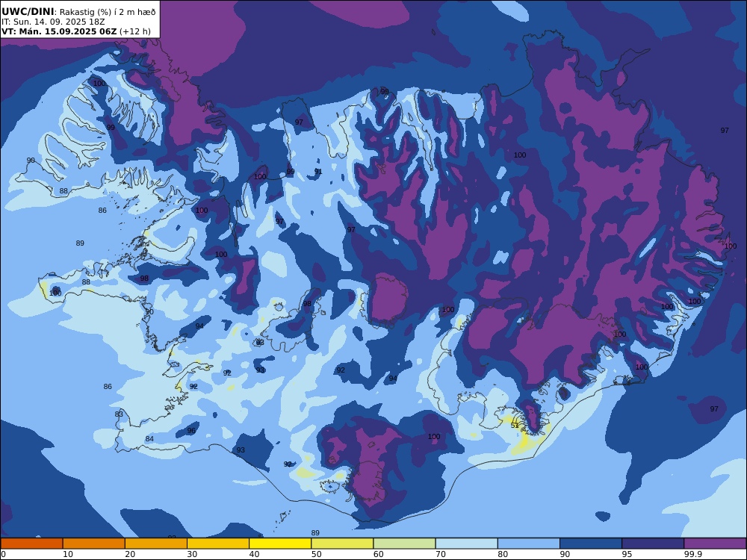747x560 pixels.
Task: Click the 'IT: Sun. 14. 09. 2025 18Z' line
Action: (x=53, y=22)
